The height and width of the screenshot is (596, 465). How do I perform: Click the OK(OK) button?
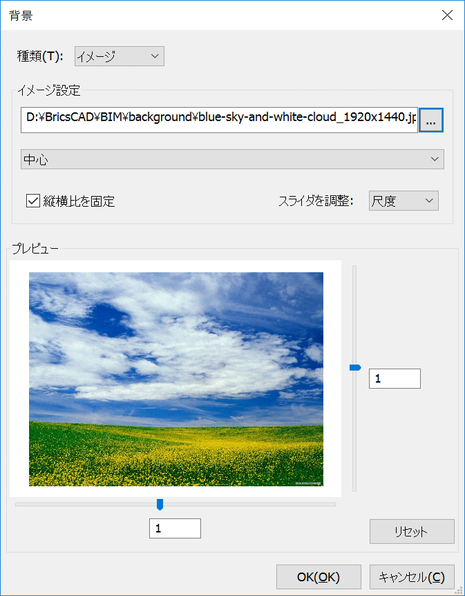click(x=318, y=577)
